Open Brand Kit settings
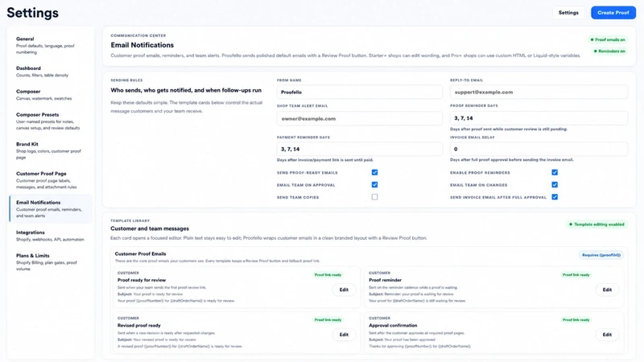 point(50,150)
